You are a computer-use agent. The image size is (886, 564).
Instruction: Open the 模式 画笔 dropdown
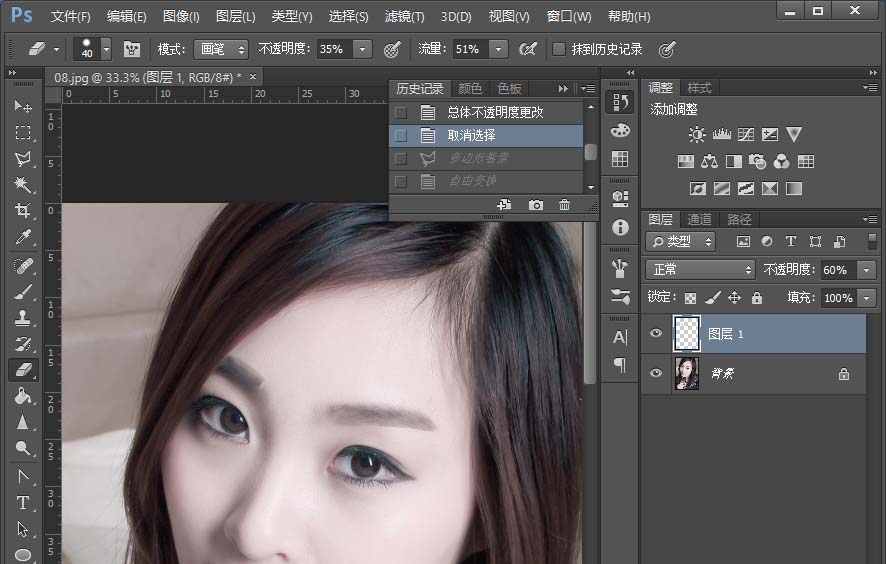coord(220,49)
